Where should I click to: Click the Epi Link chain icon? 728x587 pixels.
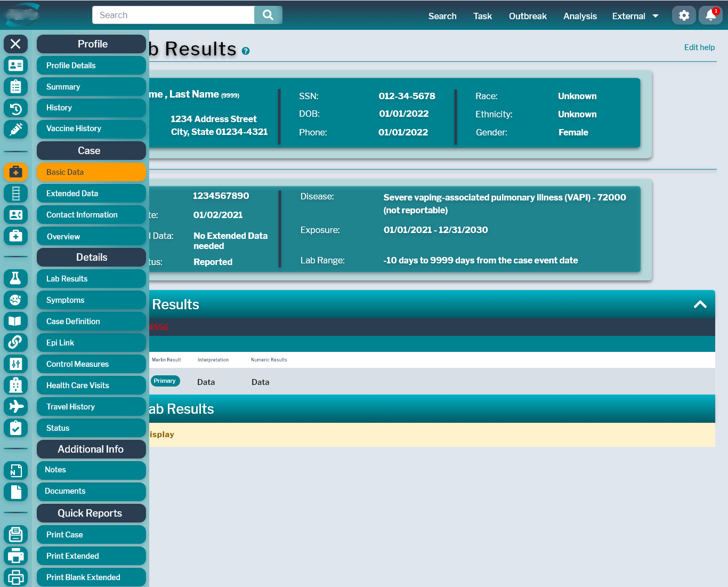[15, 342]
